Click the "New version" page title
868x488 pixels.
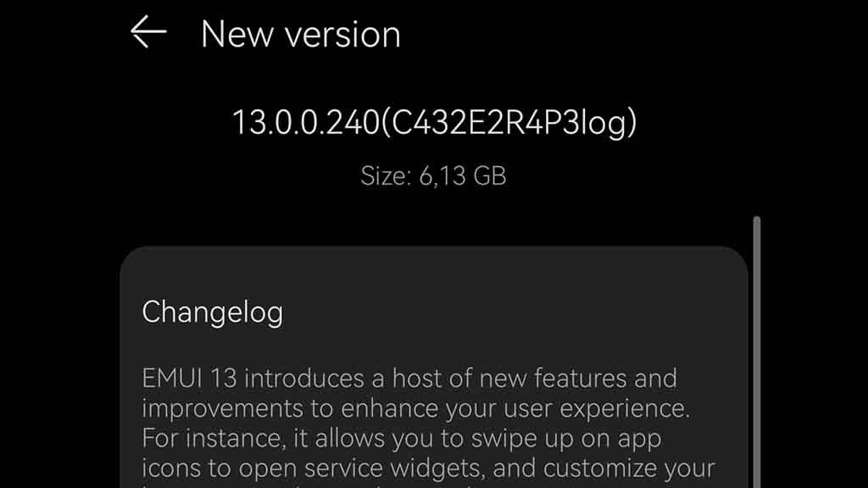301,34
